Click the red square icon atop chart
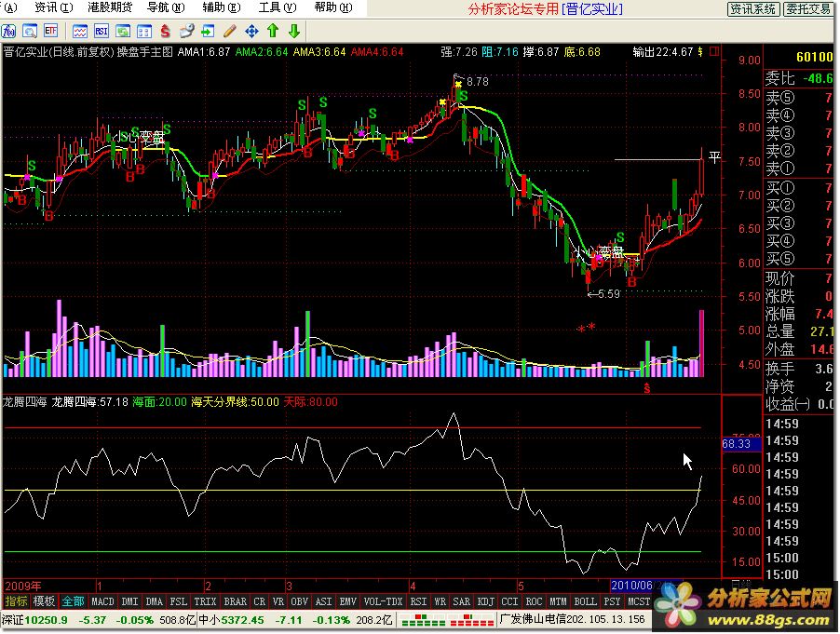This screenshot has height=634, width=840. coord(714,51)
